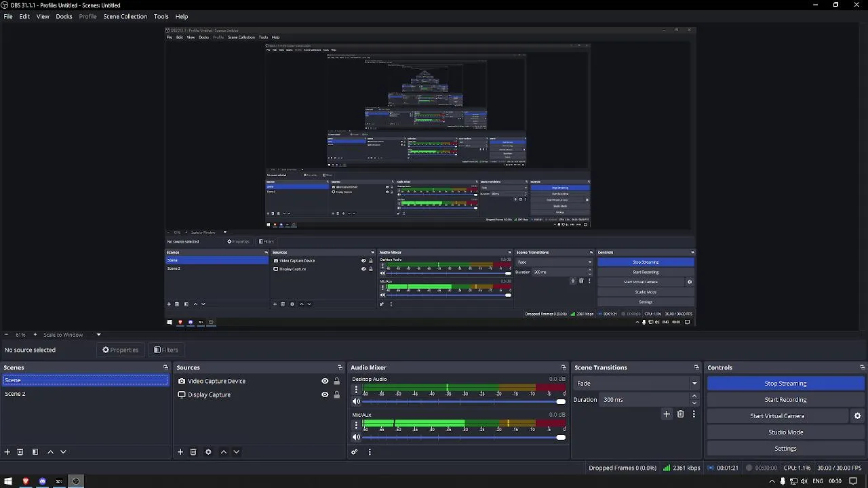Screen dimensions: 868x488
Task: Add a new scene with the Scenes plus icon
Action: point(7,452)
